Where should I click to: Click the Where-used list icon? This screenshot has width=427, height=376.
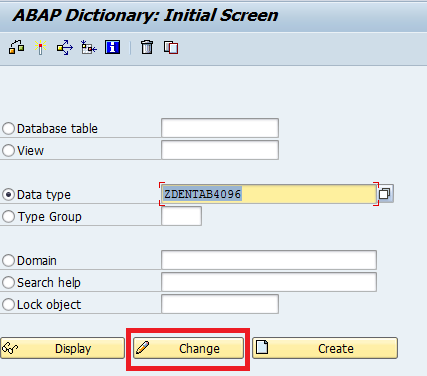(x=65, y=47)
